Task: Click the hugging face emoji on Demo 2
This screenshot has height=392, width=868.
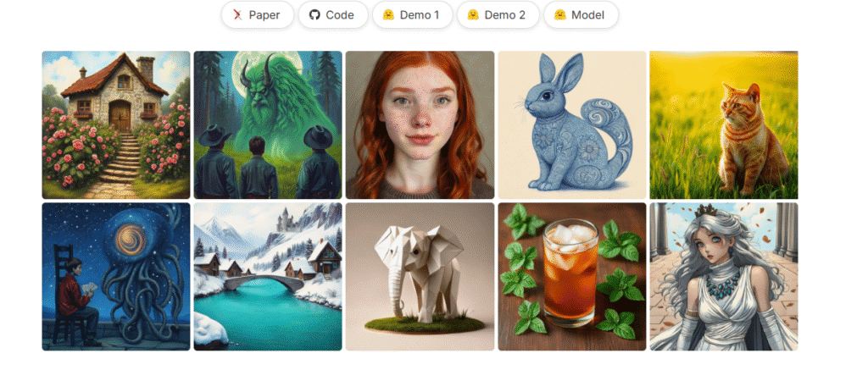Action: pos(473,15)
